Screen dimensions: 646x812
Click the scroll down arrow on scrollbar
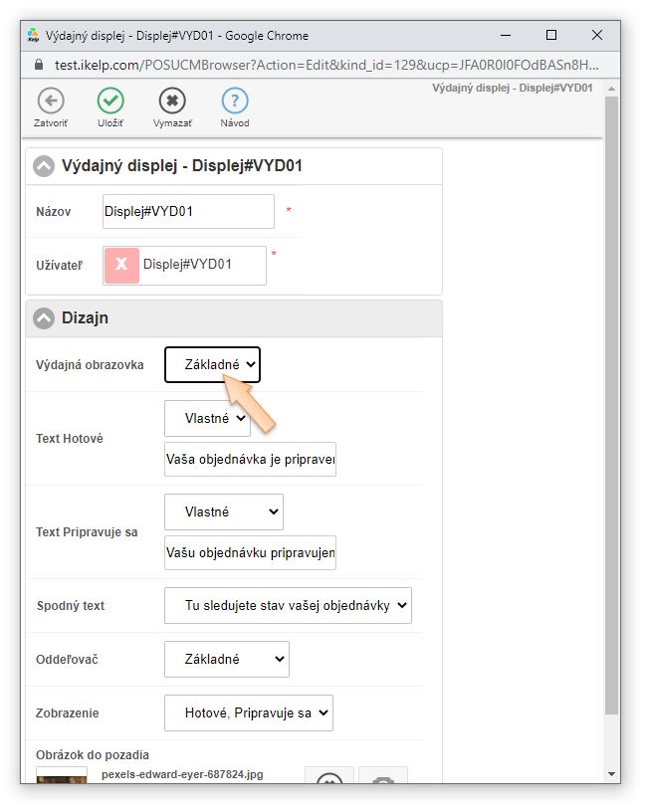point(611,773)
